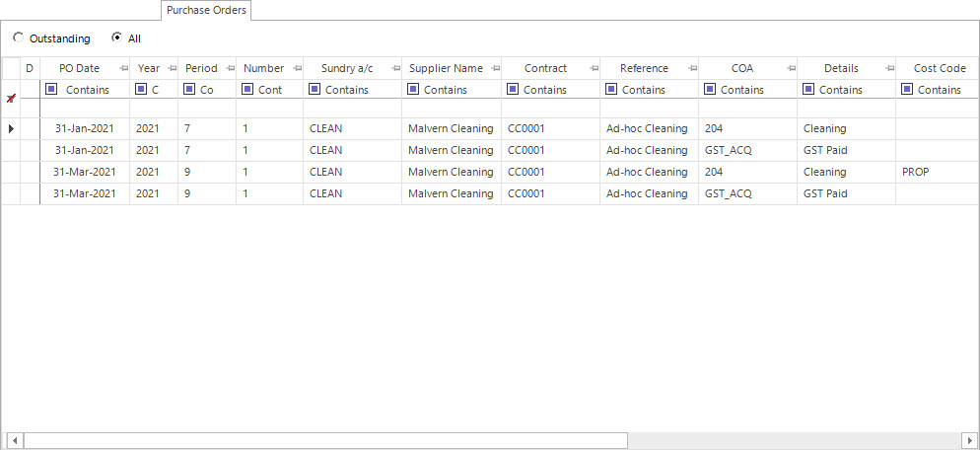Click the horizontal scrollbar thumb

tap(325, 439)
